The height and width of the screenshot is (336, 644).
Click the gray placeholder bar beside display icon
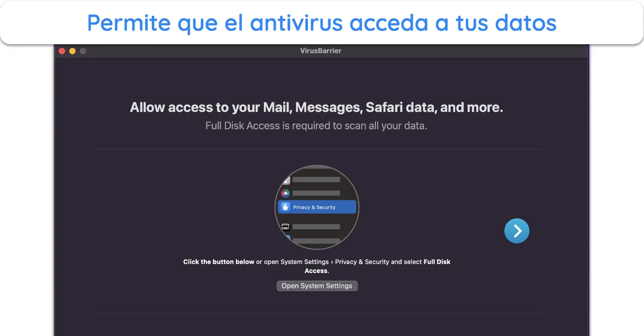point(316,226)
